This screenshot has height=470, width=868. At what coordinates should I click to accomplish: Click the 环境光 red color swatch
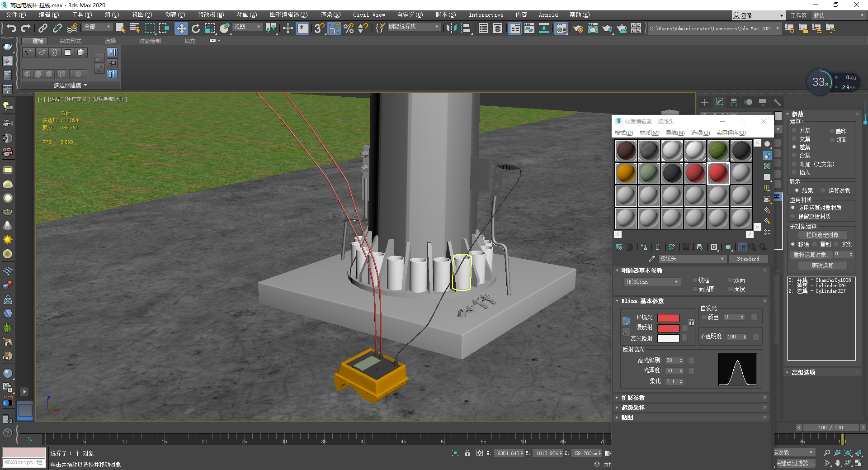[x=668, y=318]
